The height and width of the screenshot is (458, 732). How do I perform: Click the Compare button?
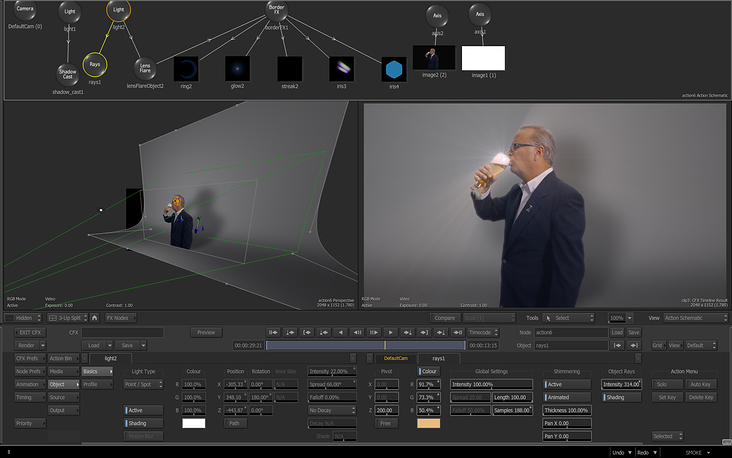pos(444,318)
